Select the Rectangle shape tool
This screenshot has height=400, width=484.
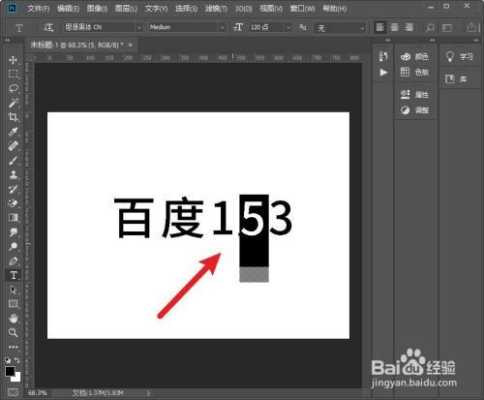(x=13, y=304)
